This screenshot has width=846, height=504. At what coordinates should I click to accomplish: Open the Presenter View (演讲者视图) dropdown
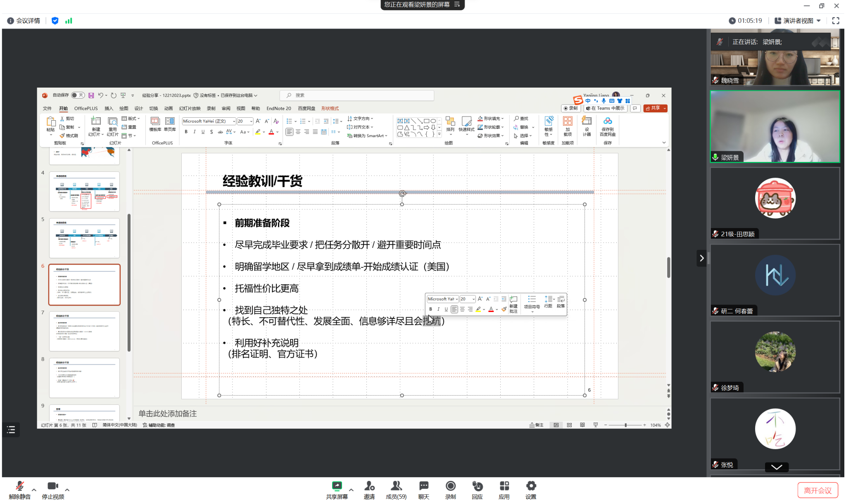click(x=798, y=21)
